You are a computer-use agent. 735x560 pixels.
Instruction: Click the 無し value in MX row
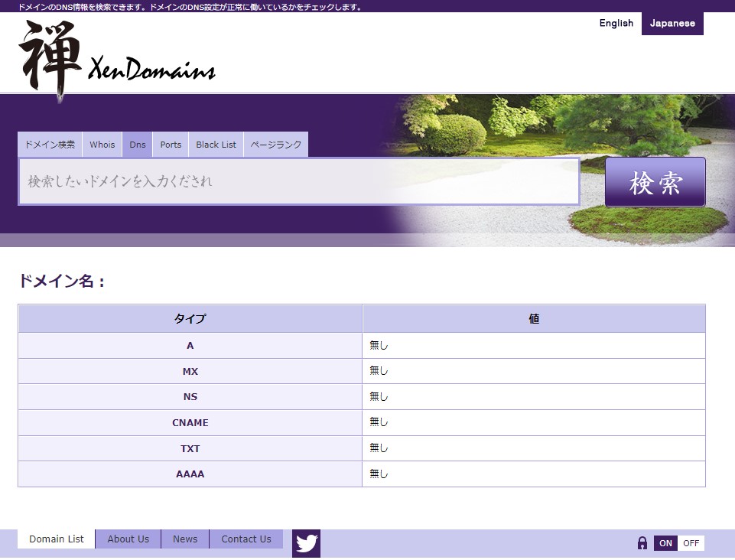tap(379, 371)
